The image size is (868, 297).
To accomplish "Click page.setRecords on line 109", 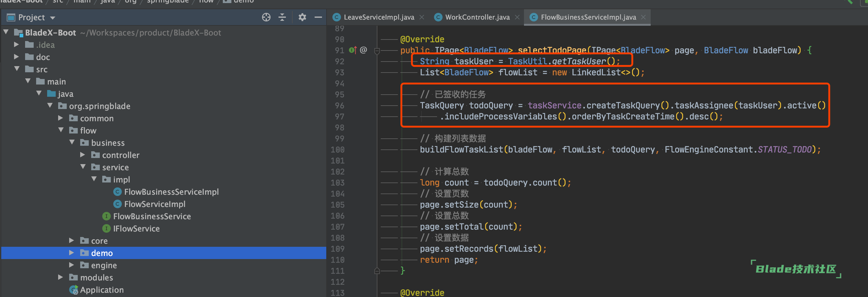I will pyautogui.click(x=456, y=249).
